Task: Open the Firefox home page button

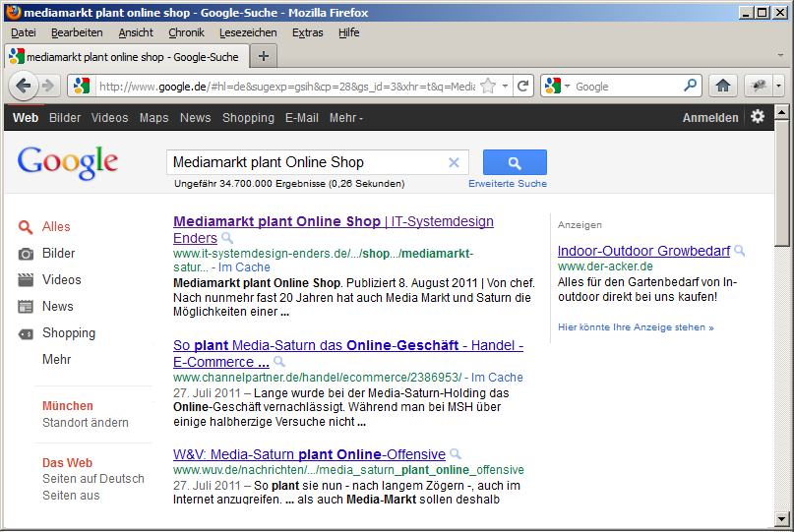Action: (722, 87)
